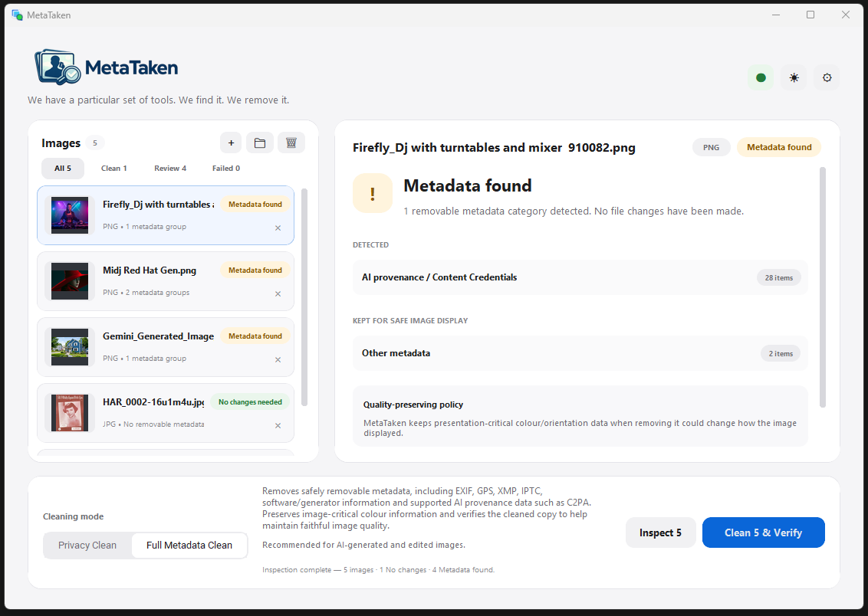Click Images count badge 5
Screen dimensions: 868x616
[x=94, y=143]
